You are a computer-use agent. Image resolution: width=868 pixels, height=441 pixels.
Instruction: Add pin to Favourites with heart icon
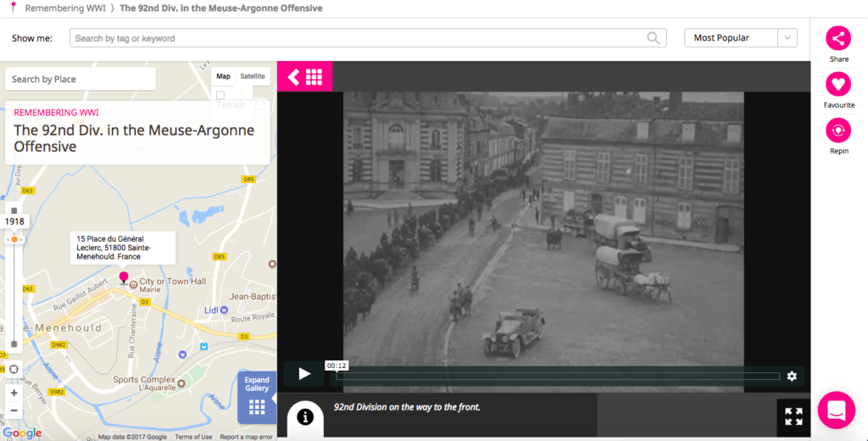pos(838,84)
